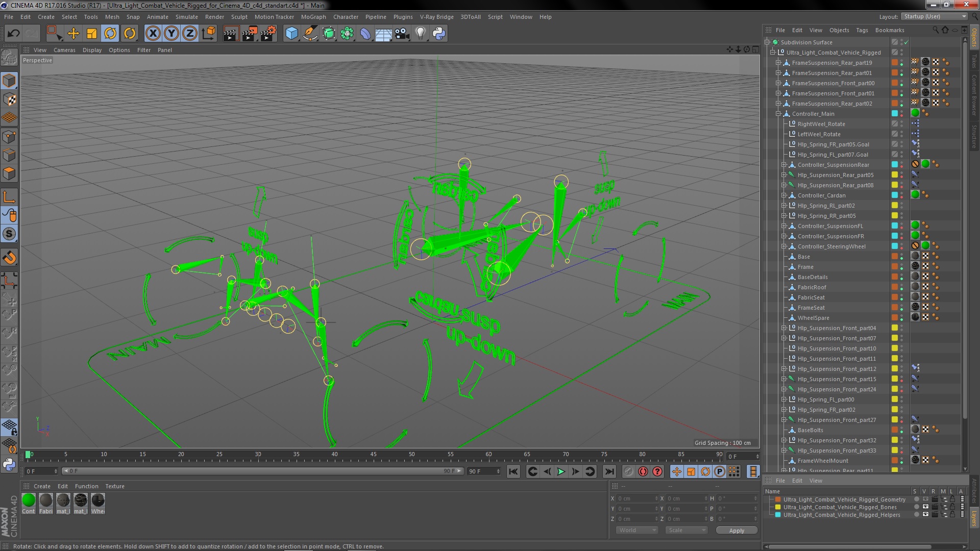
Task: Toggle Subdivision Surface enable checkmark
Action: (x=906, y=42)
